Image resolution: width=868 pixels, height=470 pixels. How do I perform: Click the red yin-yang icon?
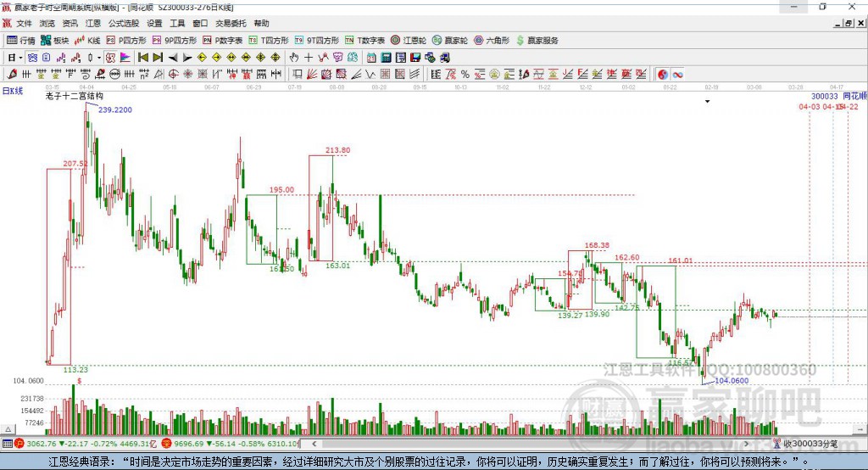[663, 75]
